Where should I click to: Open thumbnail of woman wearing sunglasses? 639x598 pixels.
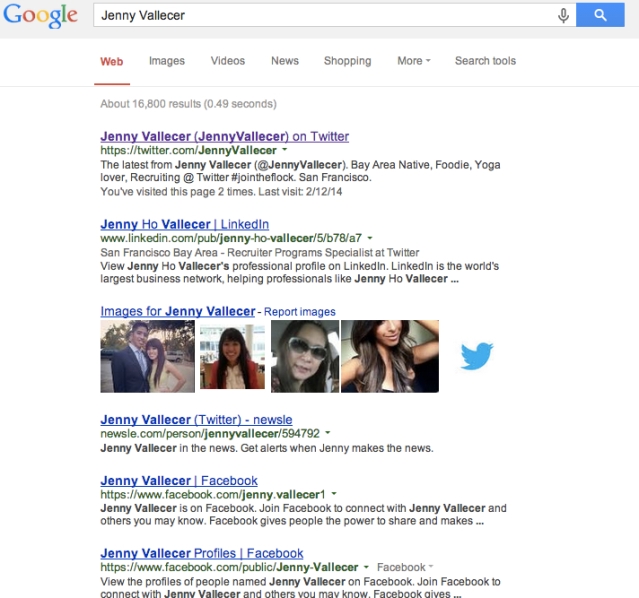pos(305,356)
